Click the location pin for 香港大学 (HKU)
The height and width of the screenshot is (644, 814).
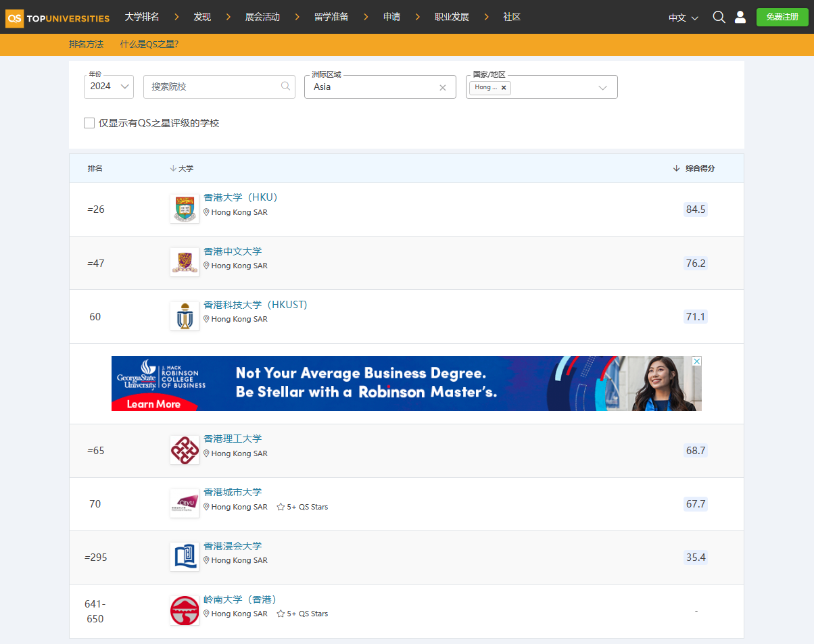(206, 212)
